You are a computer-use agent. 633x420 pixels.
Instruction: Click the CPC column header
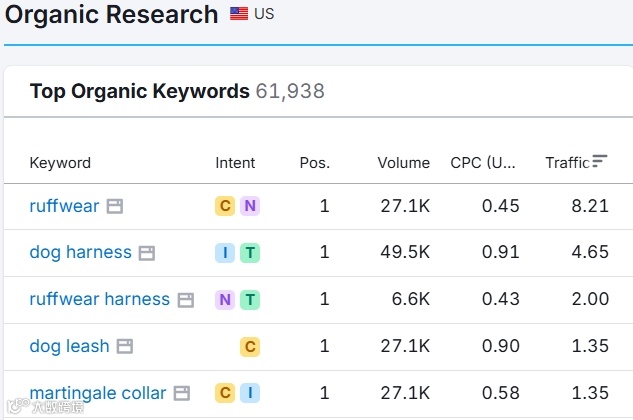pyautogui.click(x=483, y=163)
